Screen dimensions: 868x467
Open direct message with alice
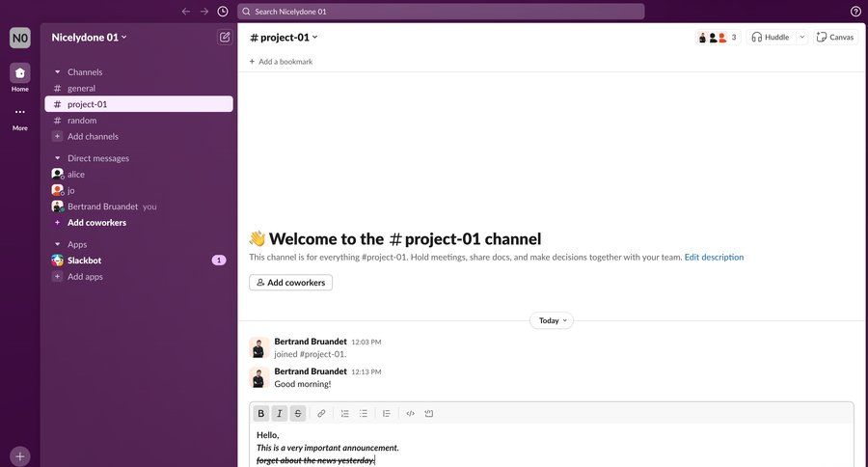(138, 174)
